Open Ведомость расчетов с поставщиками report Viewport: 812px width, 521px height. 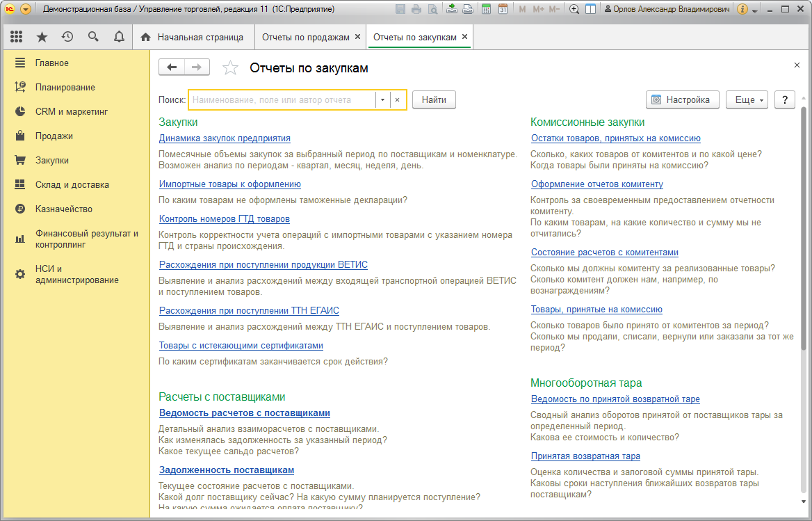pos(245,412)
